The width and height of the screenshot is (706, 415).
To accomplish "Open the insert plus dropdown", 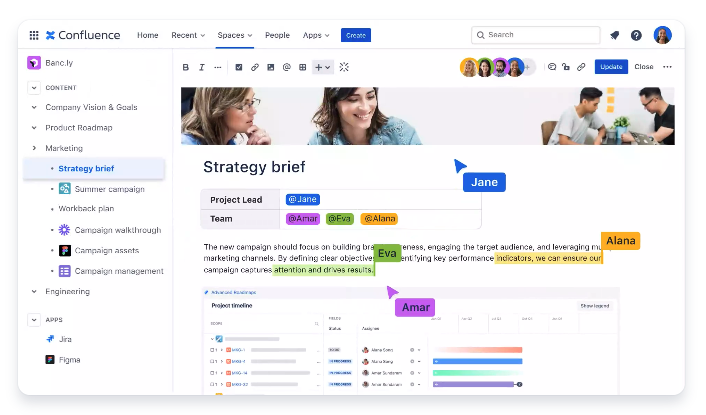I will [322, 67].
